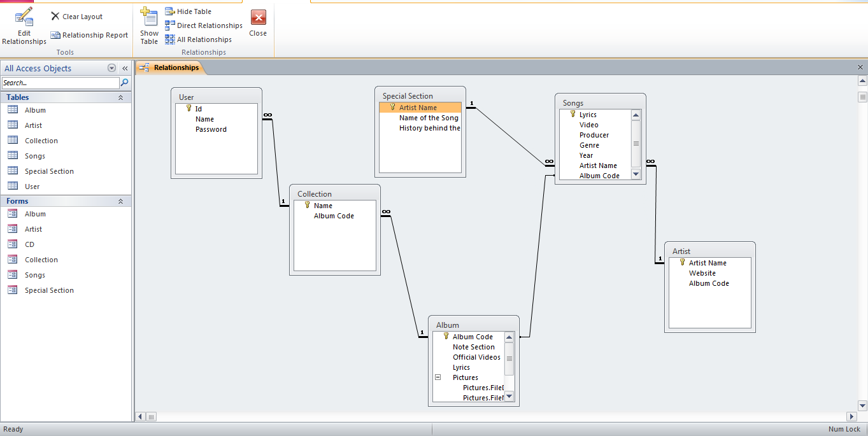Collapse the Pictures field group in Album
This screenshot has height=436, width=868.
438,377
